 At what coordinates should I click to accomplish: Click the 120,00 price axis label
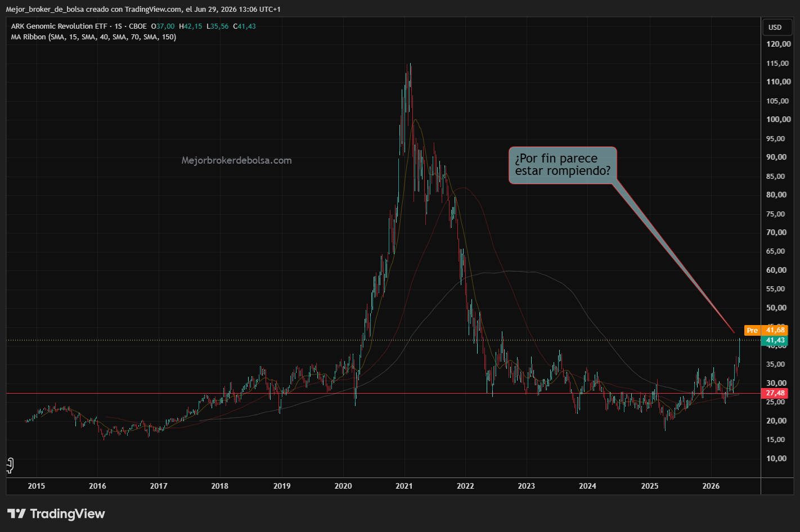tap(779, 44)
